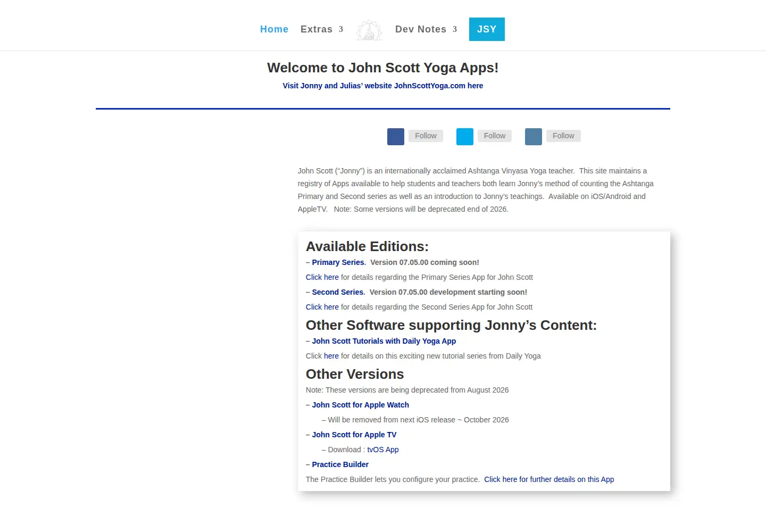Click the intro paragraph starting 'John Scott ("Jonny")'

476,190
